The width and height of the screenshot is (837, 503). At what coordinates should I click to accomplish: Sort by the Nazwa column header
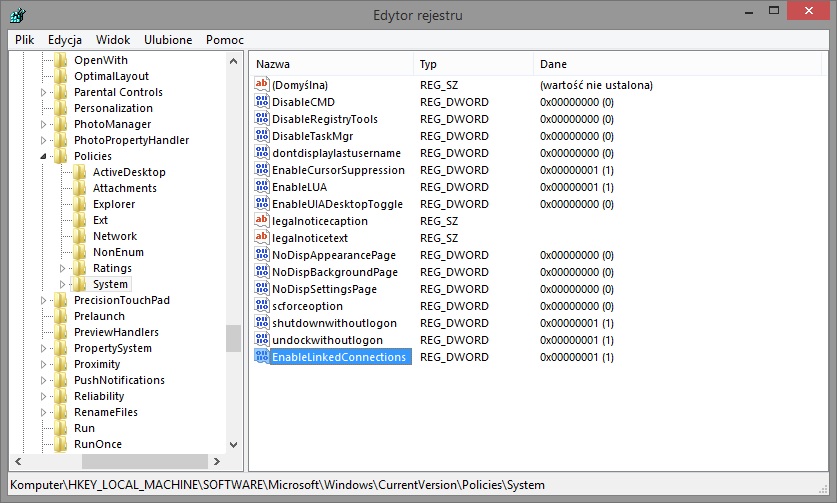[x=332, y=64]
